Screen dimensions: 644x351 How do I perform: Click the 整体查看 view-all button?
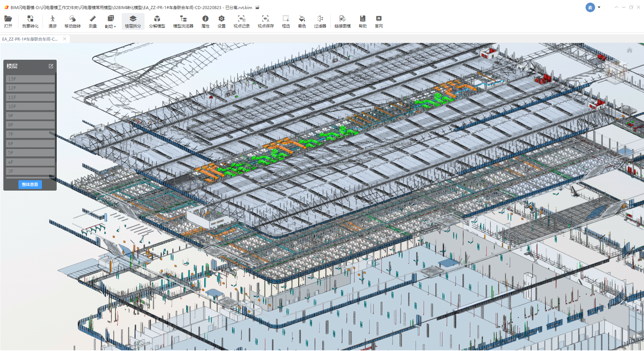[30, 185]
